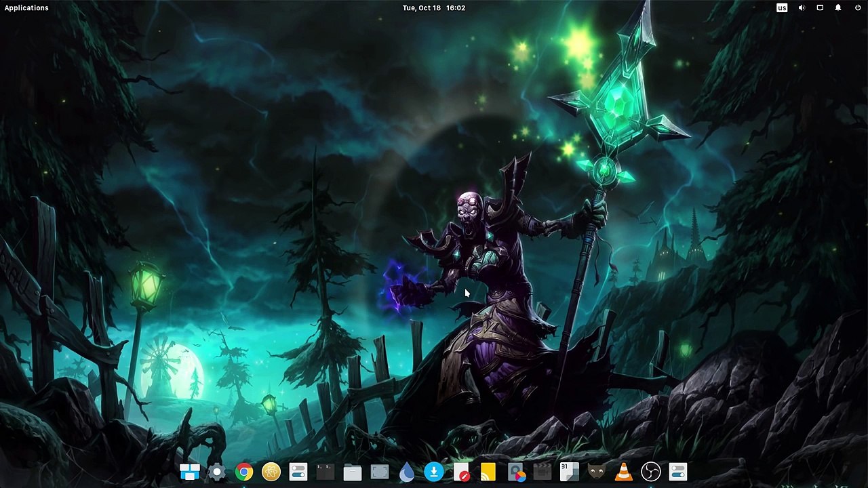Viewport: 868px width, 488px height.
Task: Launch VLC media player from dock
Action: (624, 472)
